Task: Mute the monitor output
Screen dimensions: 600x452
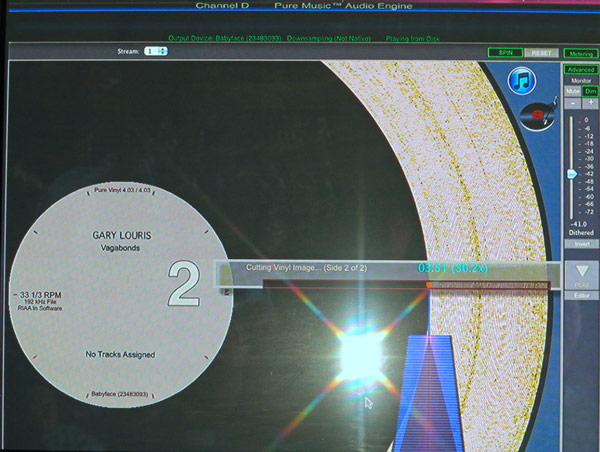Action: click(572, 91)
